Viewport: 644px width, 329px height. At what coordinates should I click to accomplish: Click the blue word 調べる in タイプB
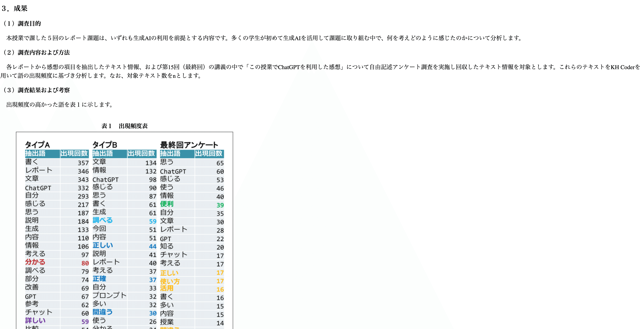point(102,220)
